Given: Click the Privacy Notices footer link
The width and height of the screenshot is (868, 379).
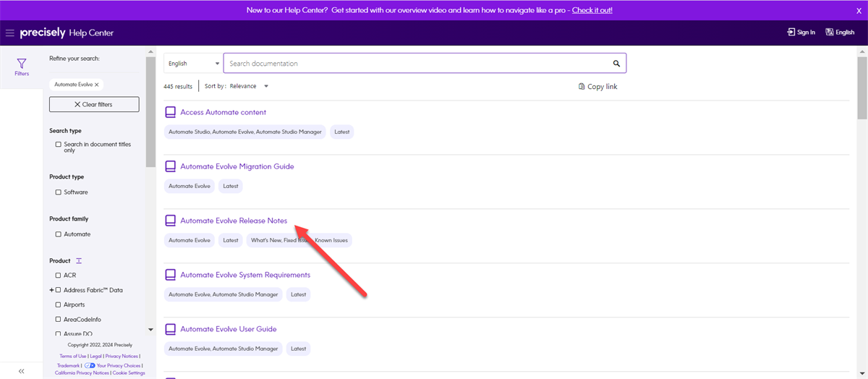Looking at the screenshot, I should click(x=122, y=356).
